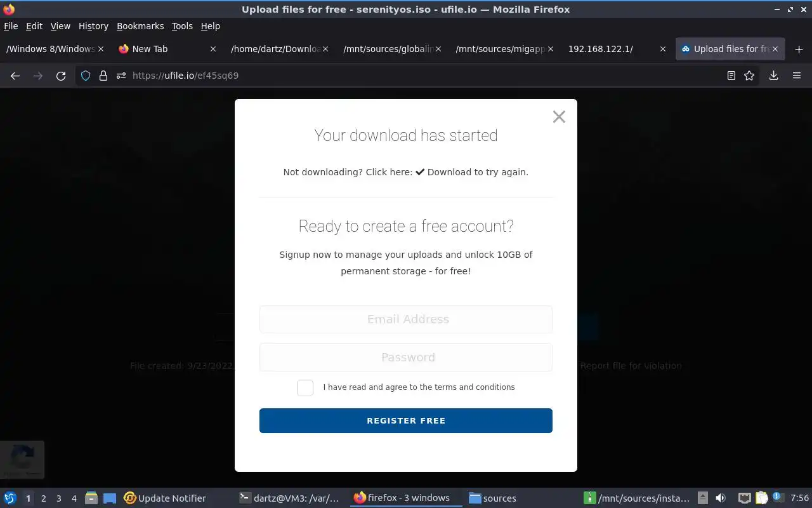812x508 pixels.
Task: Open dartz@VM3 terminal taskbar item
Action: click(290, 498)
